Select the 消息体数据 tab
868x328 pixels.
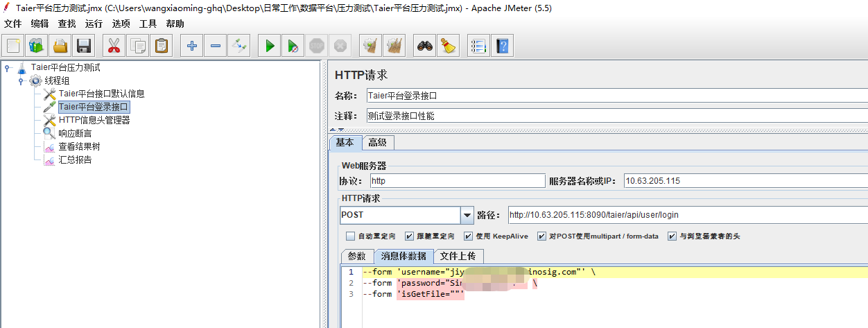pos(403,256)
